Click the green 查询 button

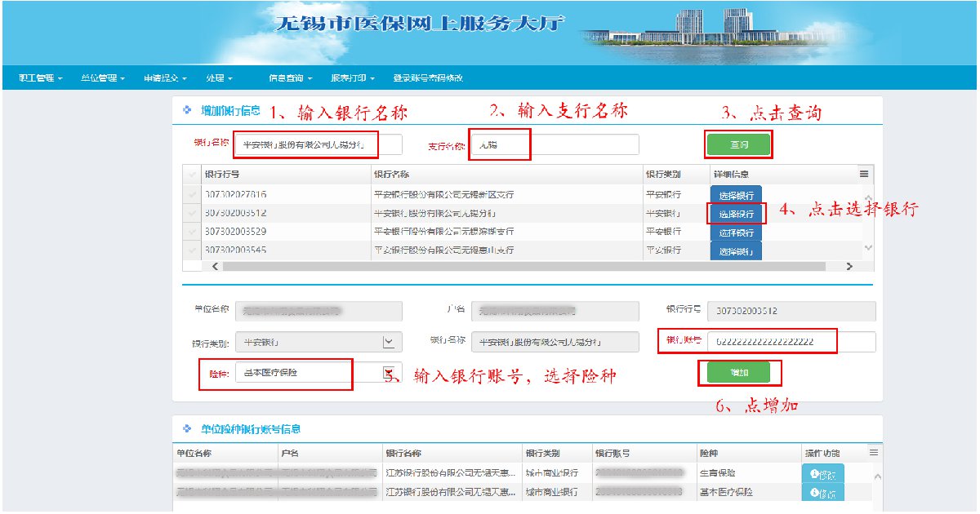[738, 144]
